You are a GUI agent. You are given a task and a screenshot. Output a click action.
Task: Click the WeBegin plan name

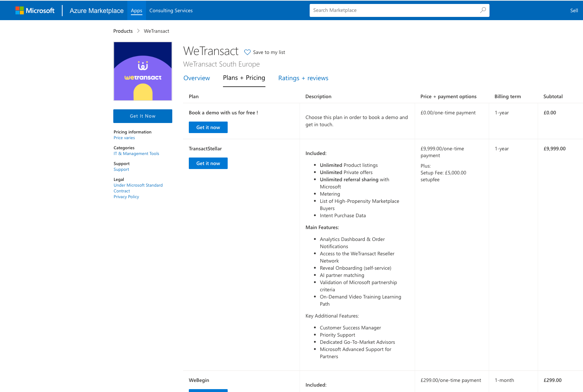click(199, 380)
